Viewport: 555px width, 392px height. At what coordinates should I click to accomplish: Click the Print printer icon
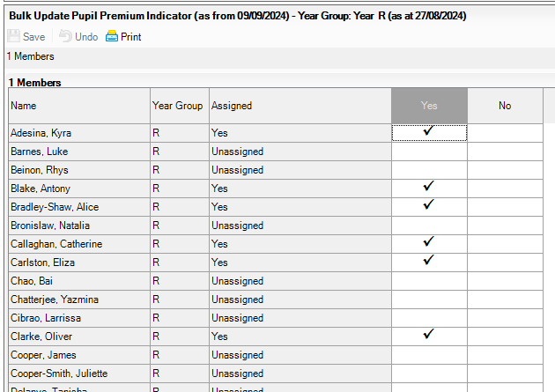[111, 37]
